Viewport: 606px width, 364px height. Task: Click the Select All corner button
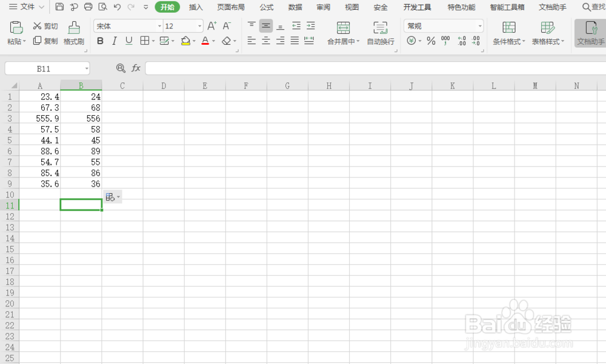pyautogui.click(x=10, y=85)
